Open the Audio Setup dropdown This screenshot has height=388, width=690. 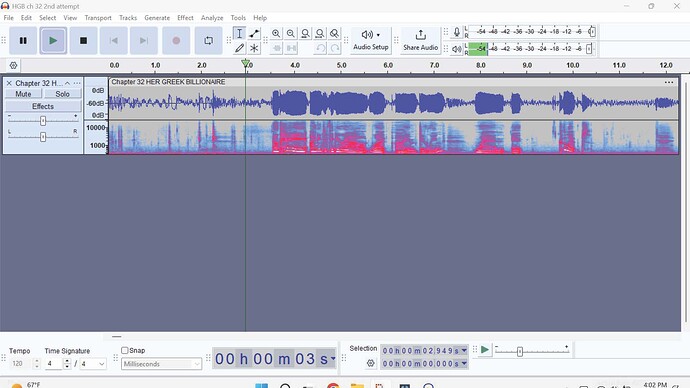coord(371,40)
